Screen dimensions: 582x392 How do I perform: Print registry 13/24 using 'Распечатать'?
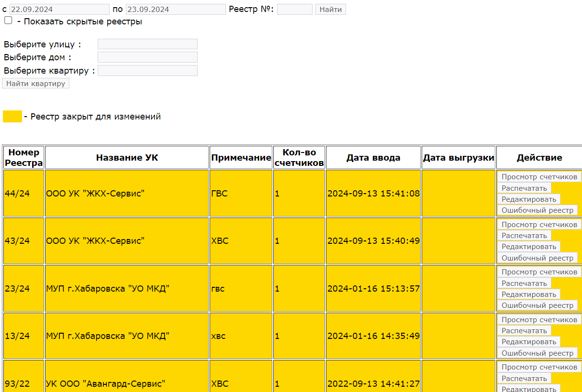point(524,330)
